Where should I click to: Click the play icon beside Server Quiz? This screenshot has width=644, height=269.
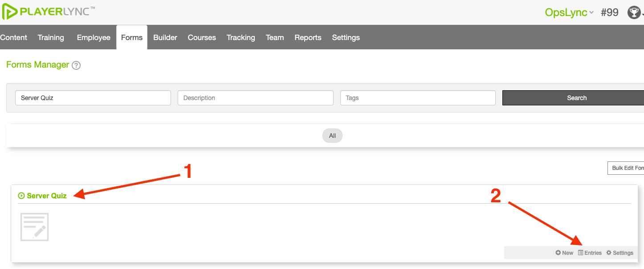pyautogui.click(x=21, y=196)
